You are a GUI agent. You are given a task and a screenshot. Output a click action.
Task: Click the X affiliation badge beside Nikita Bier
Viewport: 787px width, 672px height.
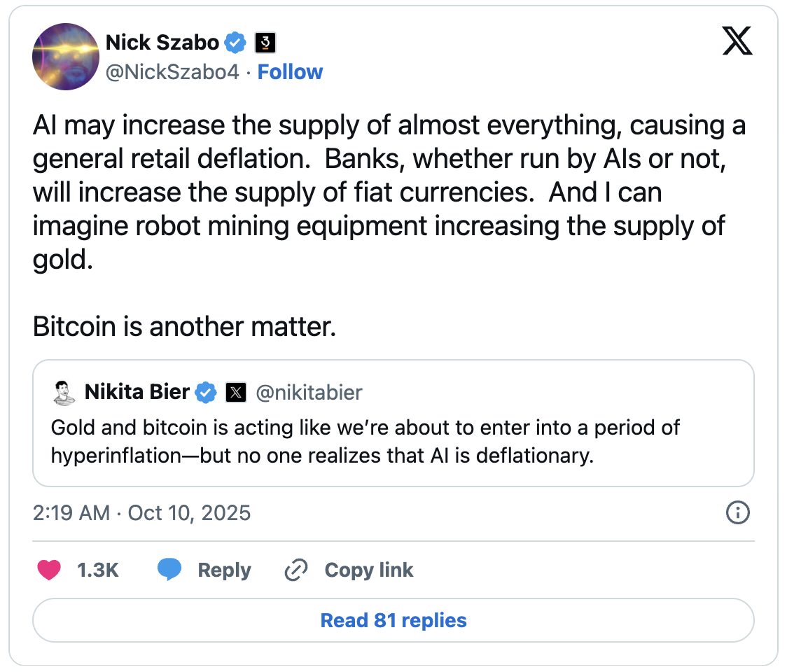237,393
